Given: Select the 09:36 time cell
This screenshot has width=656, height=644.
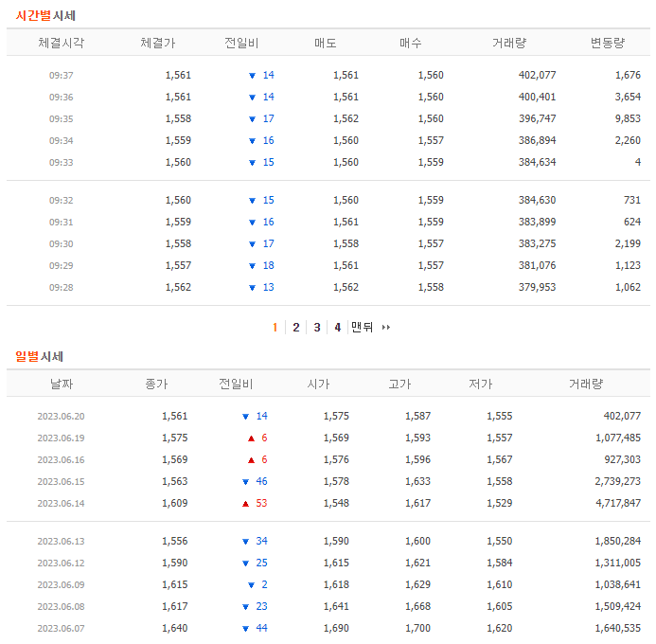Looking at the screenshot, I should click(x=62, y=98).
